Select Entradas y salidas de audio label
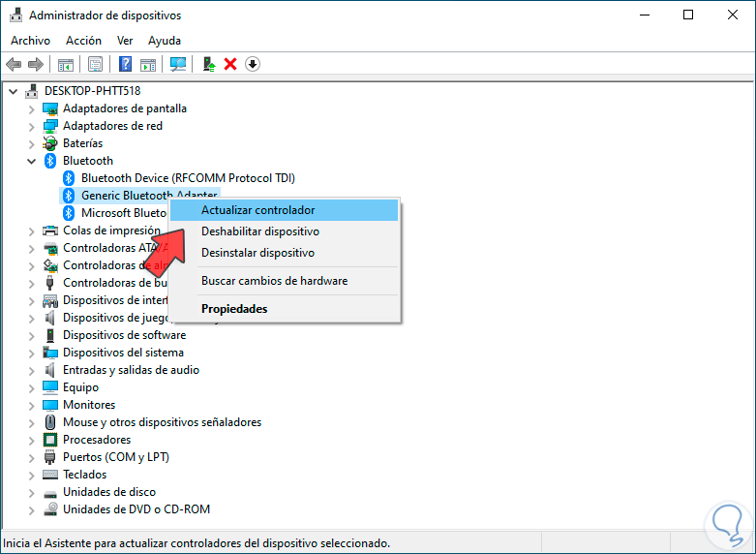This screenshot has height=554, width=756. point(131,370)
